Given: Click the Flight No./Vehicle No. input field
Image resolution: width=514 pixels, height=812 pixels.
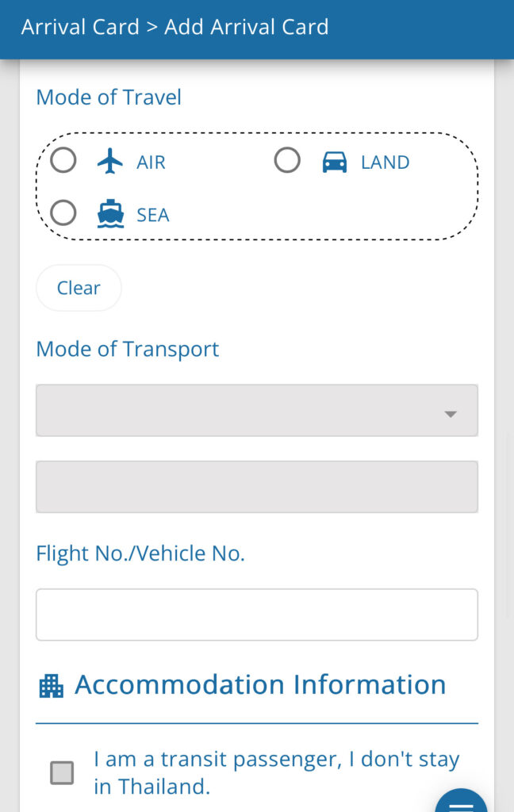Looking at the screenshot, I should click(257, 615).
